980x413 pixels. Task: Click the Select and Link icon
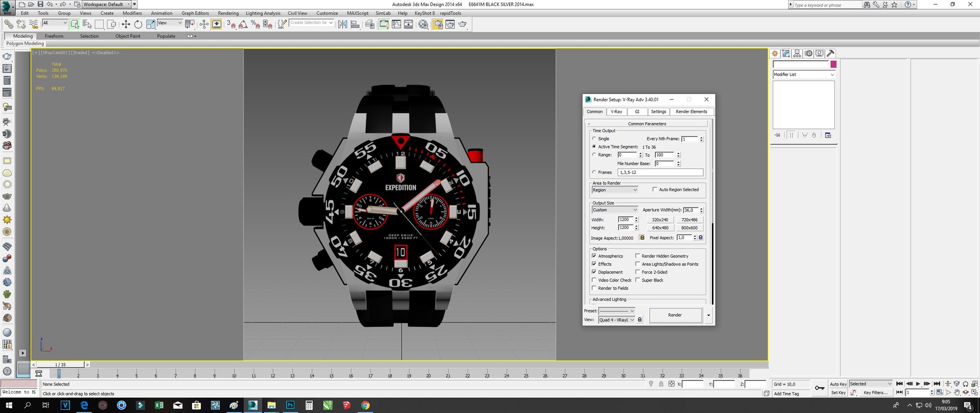[9, 24]
